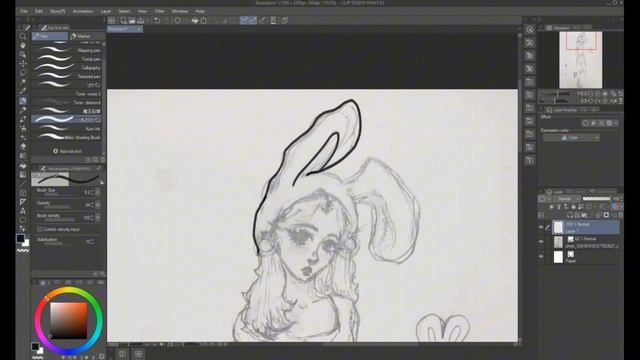Toggle Correct velocity input checkbox
The image size is (640, 360).
40,229
